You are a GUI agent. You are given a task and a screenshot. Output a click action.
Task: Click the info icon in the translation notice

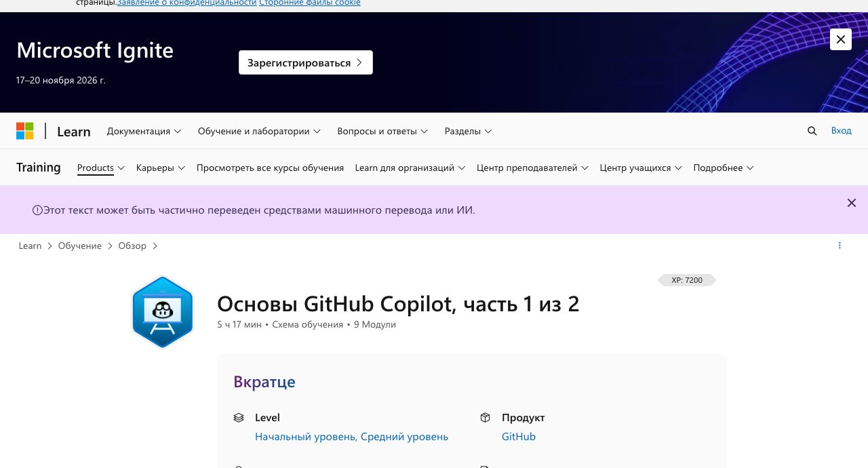[37, 210]
